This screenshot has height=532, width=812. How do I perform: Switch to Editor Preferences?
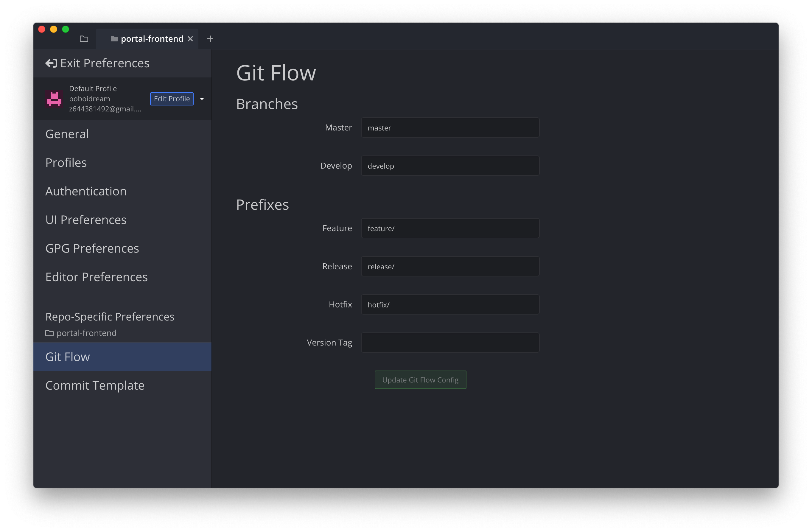click(97, 277)
